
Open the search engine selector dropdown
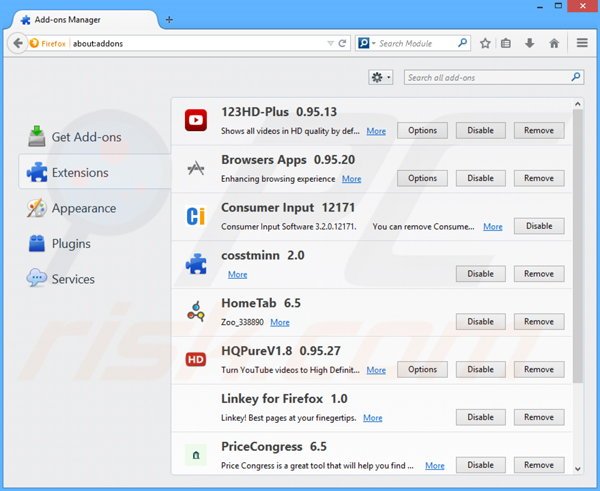click(367, 43)
